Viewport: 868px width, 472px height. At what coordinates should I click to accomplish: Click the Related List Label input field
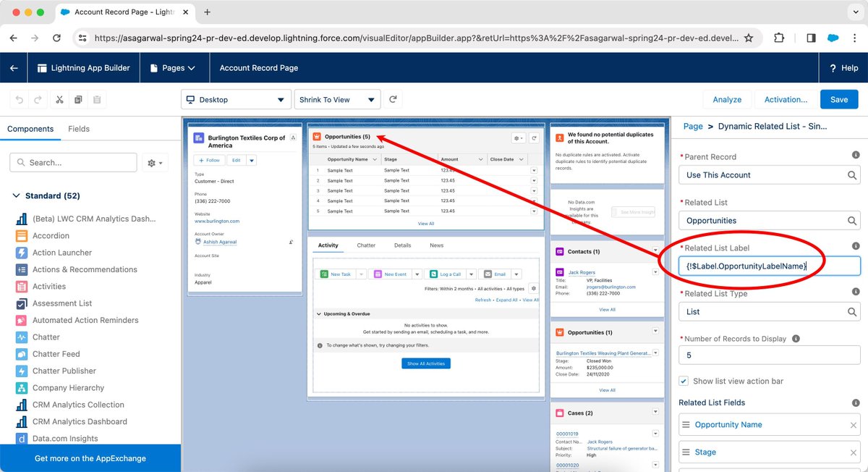pos(770,266)
